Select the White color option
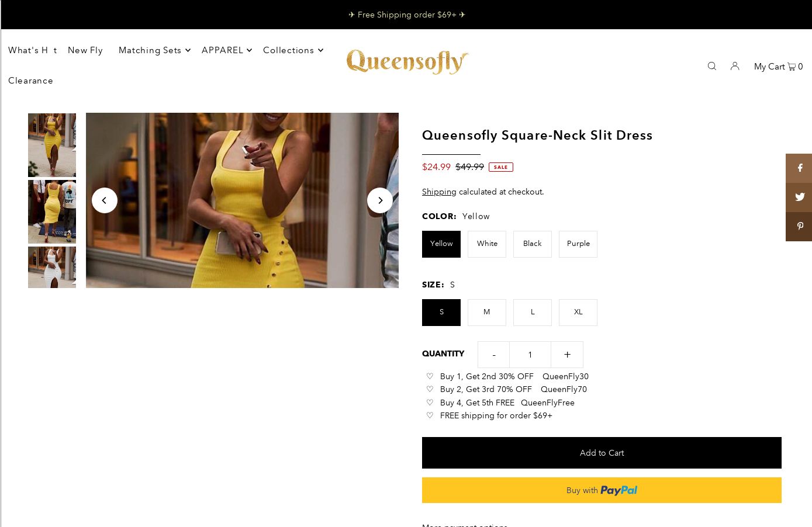812x527 pixels. 487,244
